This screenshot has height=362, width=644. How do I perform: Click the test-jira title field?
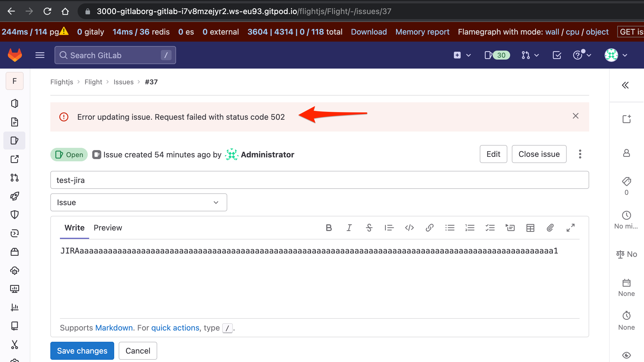[319, 180]
